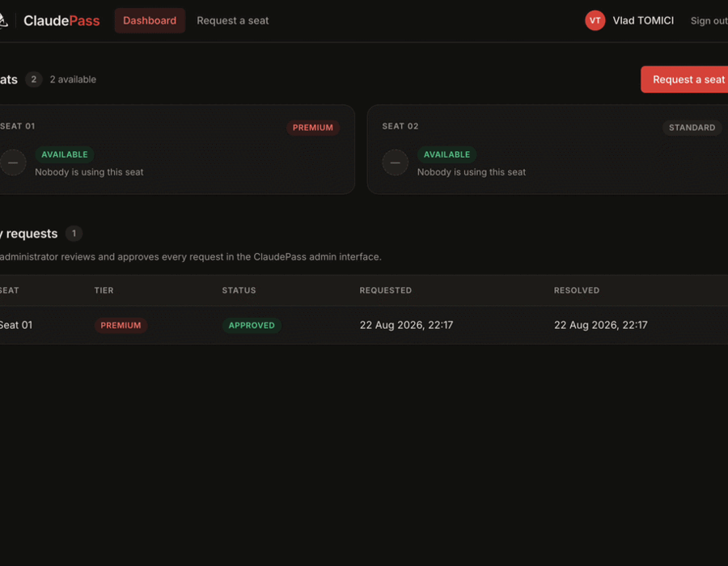728x566 pixels.
Task: Click the APPROVED status badge
Action: coord(252,325)
